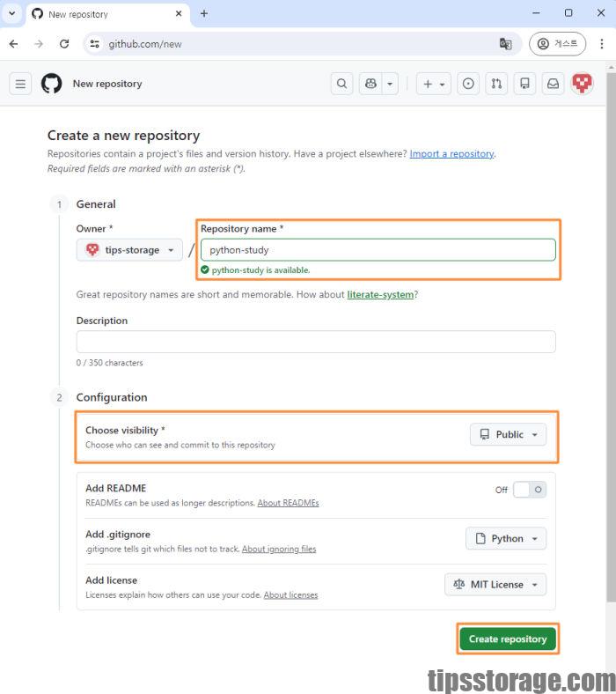Open About licenses link

click(x=290, y=594)
